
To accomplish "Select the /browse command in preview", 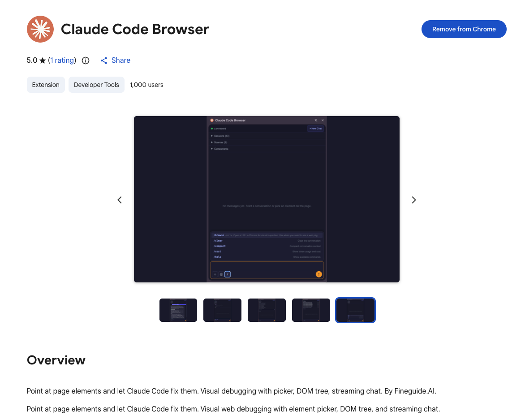I will [x=267, y=235].
